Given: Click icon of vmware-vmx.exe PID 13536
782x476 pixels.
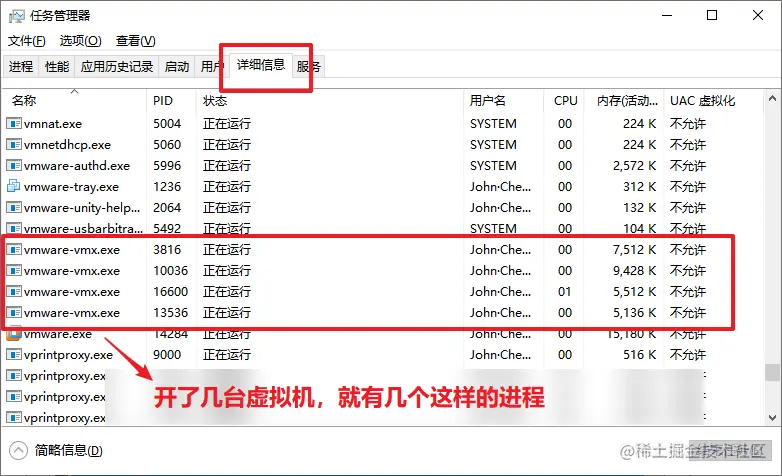Looking at the screenshot, I should [13, 312].
